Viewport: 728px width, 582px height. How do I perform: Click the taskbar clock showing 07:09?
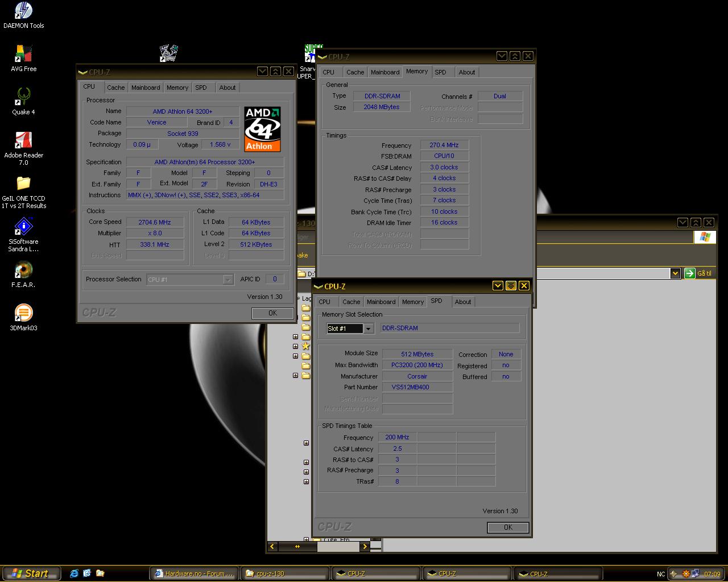tap(712, 574)
